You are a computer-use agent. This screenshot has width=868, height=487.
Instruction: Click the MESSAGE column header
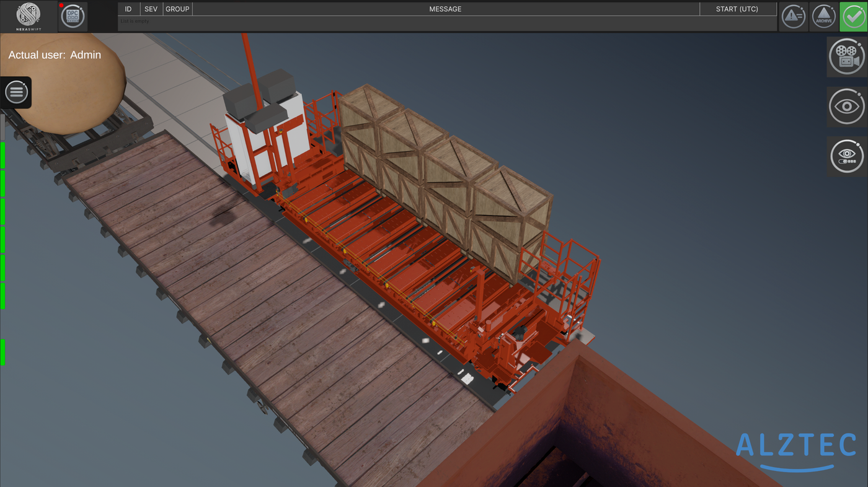(x=445, y=9)
